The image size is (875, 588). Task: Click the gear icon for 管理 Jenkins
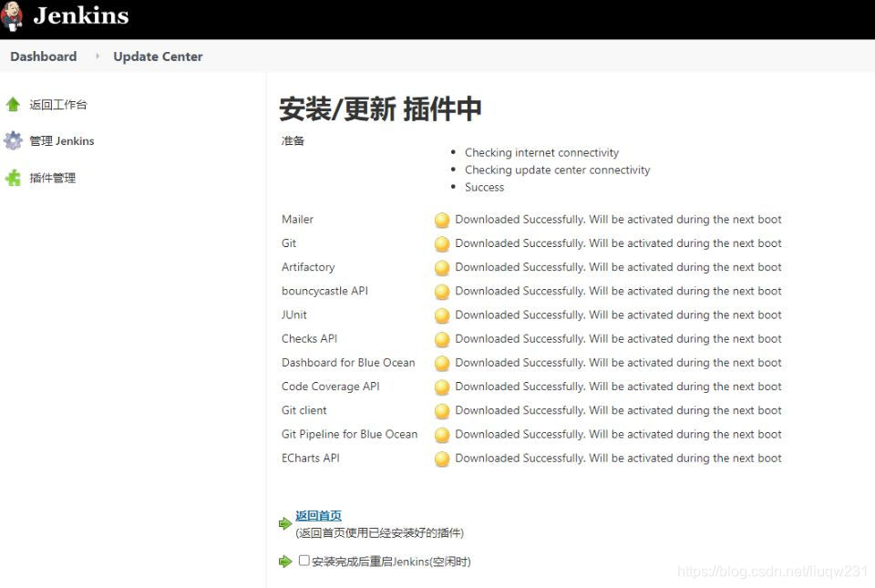(x=13, y=140)
